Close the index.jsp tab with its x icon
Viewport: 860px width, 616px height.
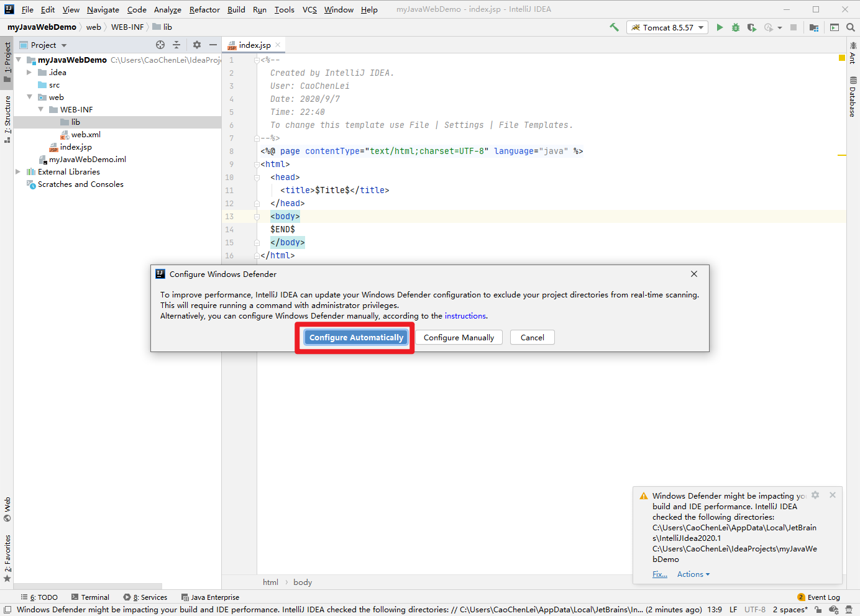pos(278,45)
